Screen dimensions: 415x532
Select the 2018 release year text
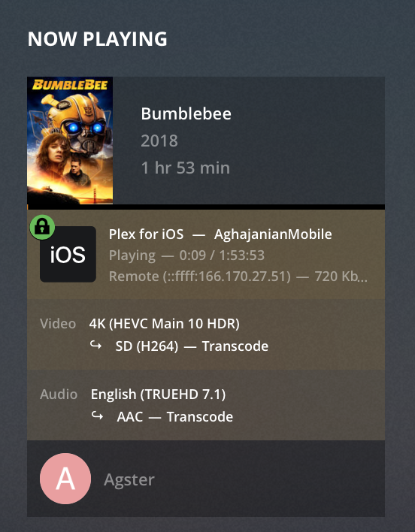159,141
